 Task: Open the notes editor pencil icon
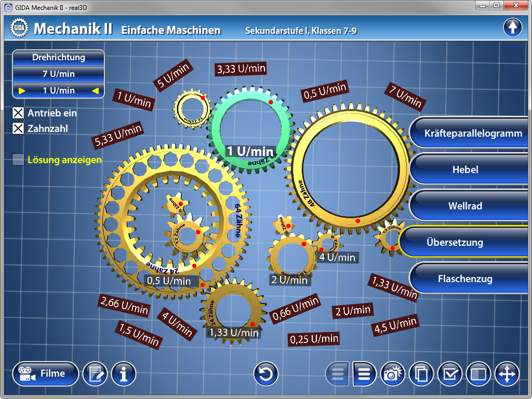[95, 374]
